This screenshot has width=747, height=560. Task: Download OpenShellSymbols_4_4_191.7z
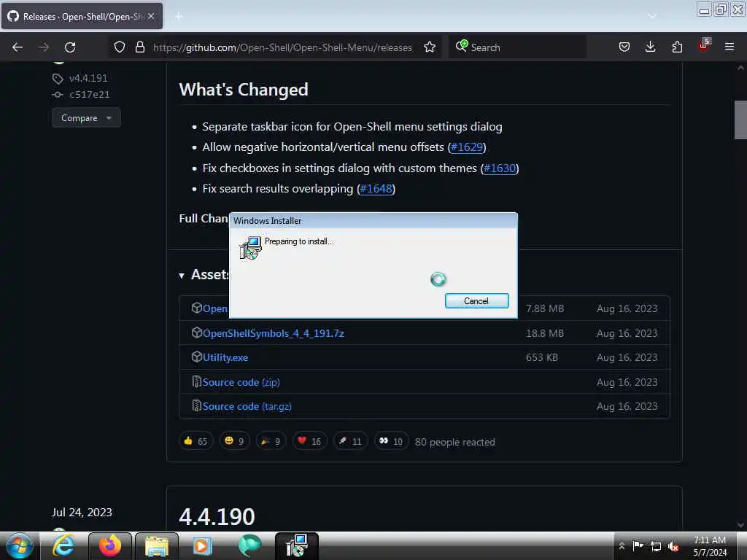click(274, 333)
